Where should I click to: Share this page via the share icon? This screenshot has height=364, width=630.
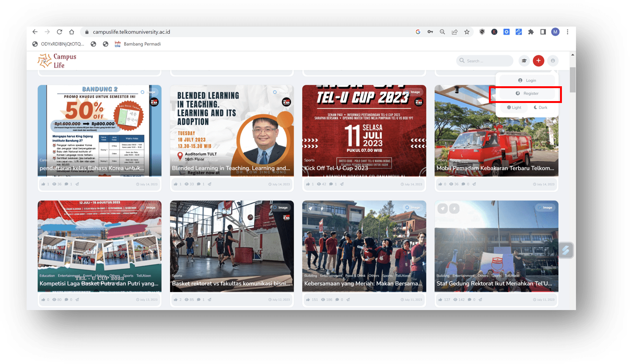pyautogui.click(x=455, y=32)
